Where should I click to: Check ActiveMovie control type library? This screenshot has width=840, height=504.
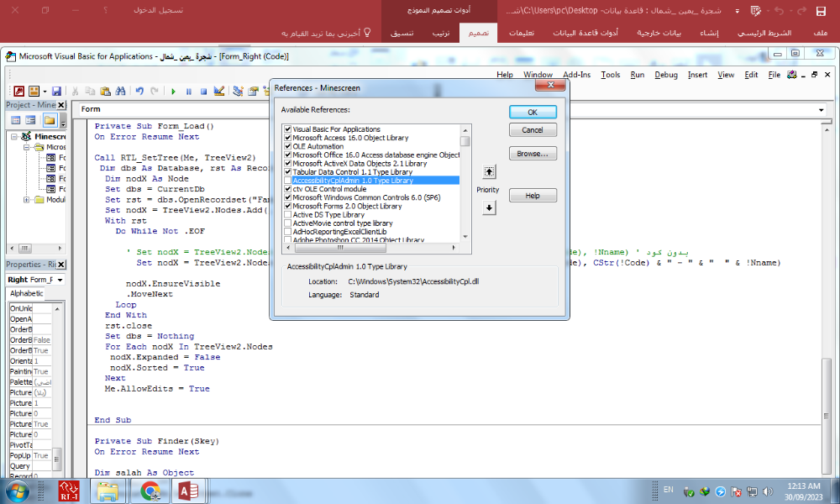click(x=287, y=223)
